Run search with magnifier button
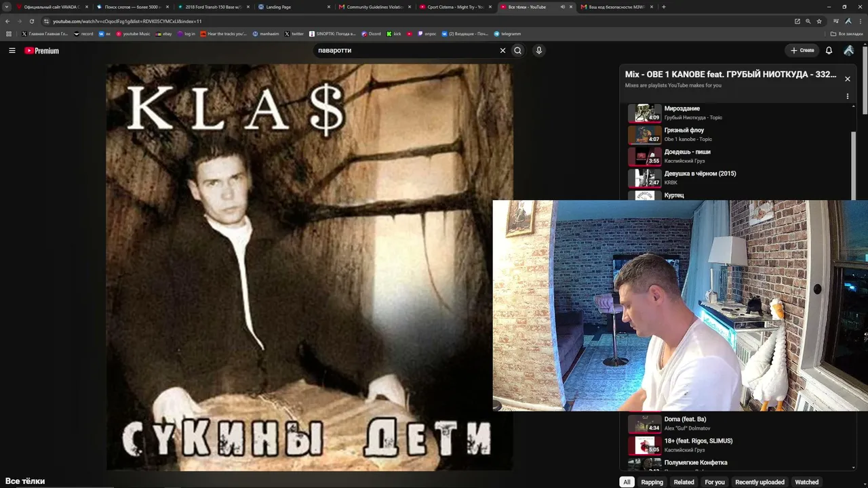Viewport: 868px width, 488px height. click(x=518, y=50)
